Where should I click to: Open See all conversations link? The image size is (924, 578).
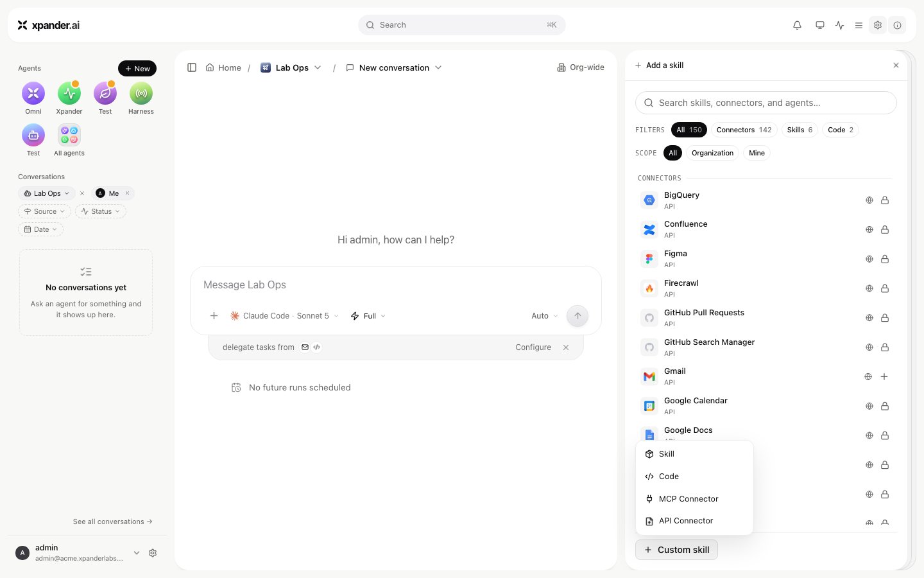113,521
